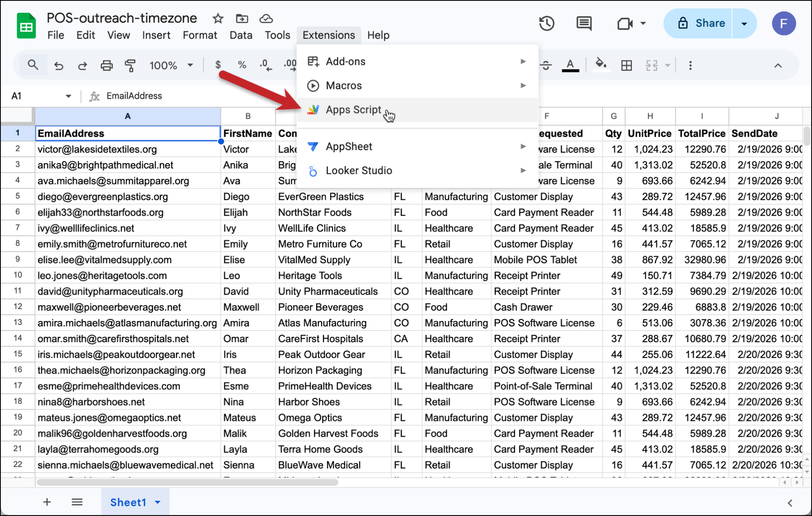The image size is (812, 516).
Task: Click the borders grid icon
Action: [x=626, y=65]
